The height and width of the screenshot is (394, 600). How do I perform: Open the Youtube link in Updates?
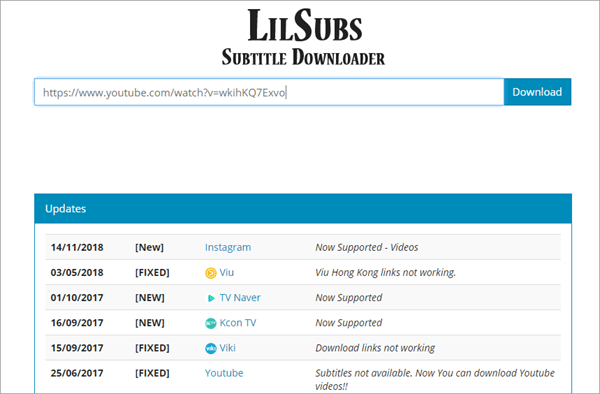click(x=224, y=373)
